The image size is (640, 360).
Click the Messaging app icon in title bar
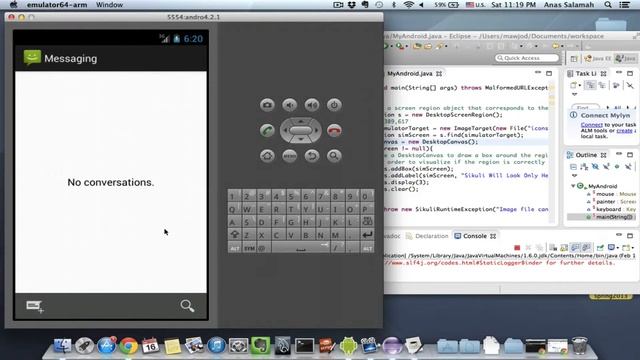coord(32,58)
